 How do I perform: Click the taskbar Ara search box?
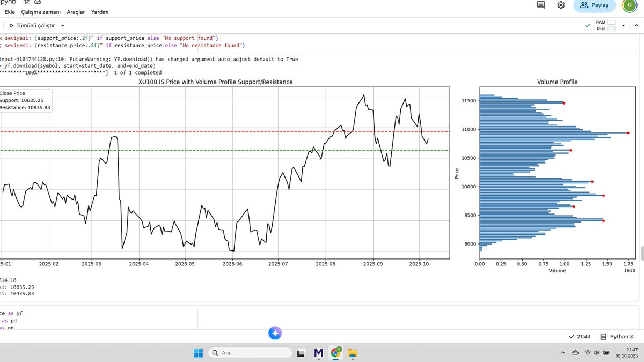250,352
